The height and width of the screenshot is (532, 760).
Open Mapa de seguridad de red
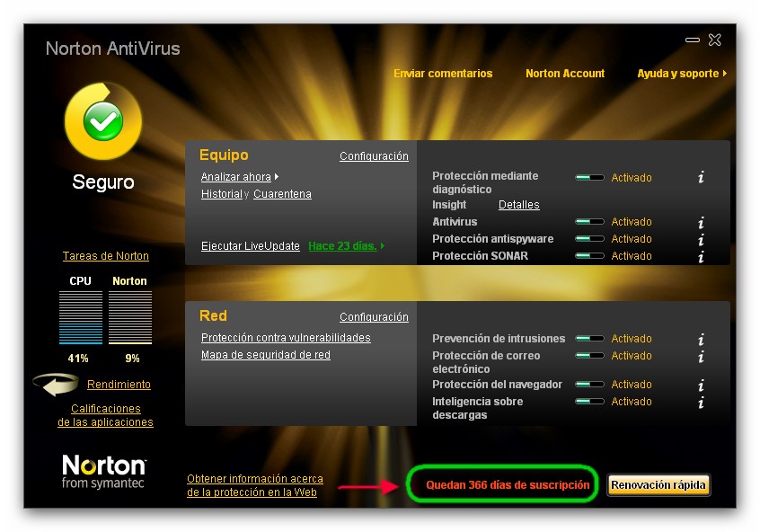[265, 355]
